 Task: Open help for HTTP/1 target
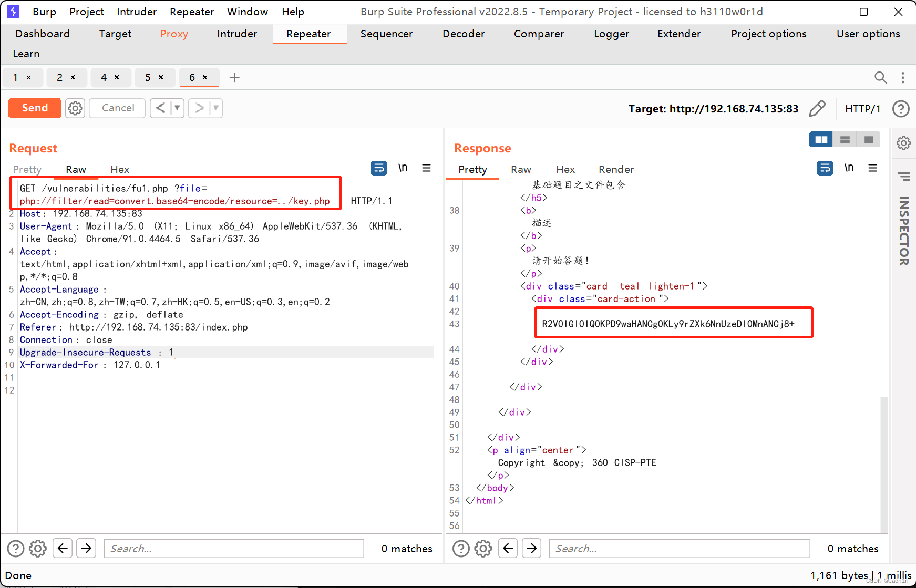click(x=901, y=109)
